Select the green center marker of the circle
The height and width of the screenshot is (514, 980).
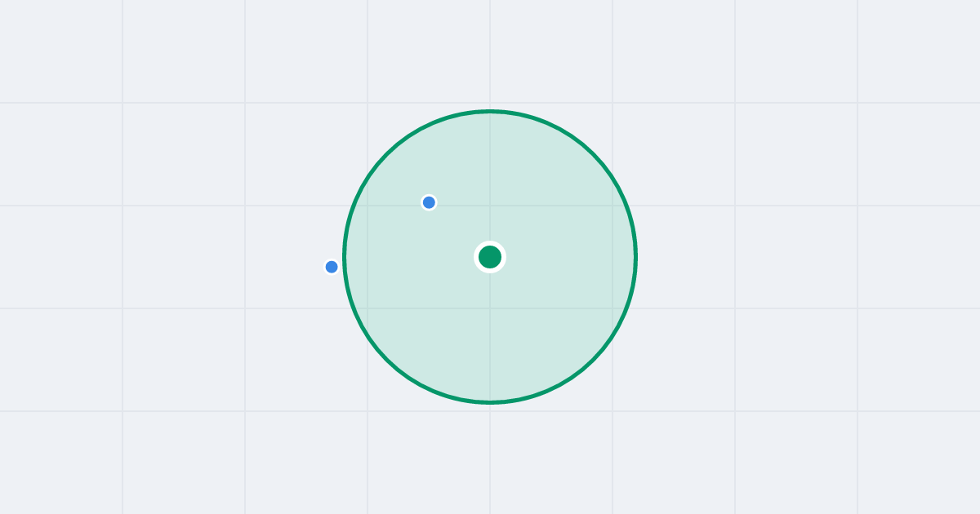(x=490, y=257)
